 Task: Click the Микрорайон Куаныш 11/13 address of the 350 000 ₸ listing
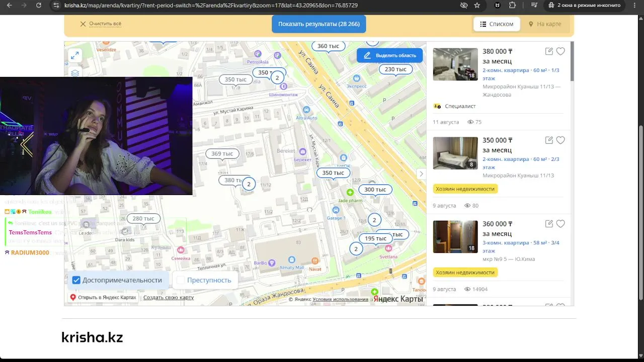click(518, 175)
